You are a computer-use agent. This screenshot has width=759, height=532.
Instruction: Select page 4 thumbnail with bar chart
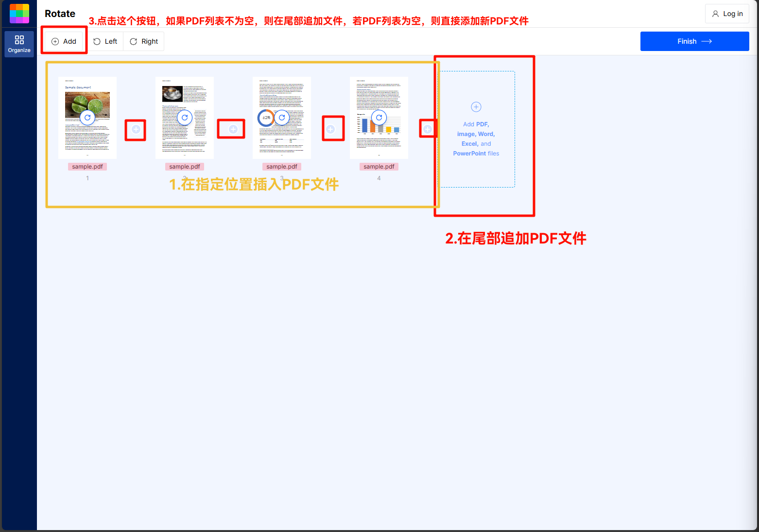coord(379,118)
